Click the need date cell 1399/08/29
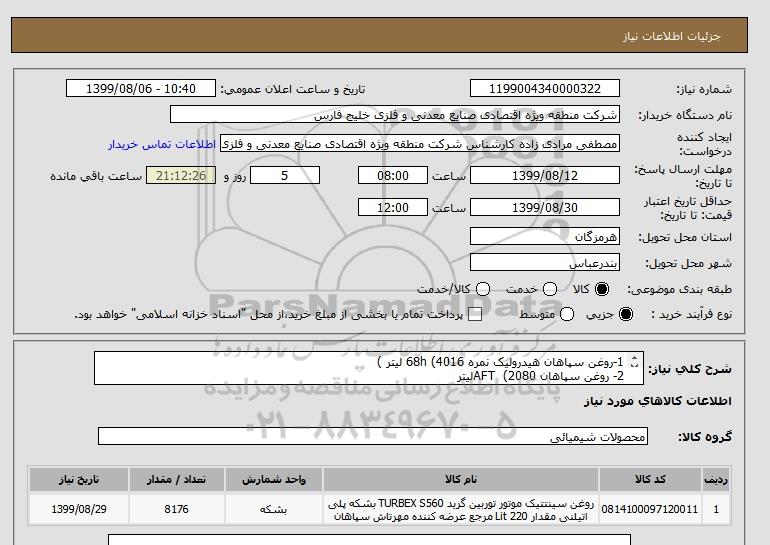This screenshot has height=545, width=770. 79,510
